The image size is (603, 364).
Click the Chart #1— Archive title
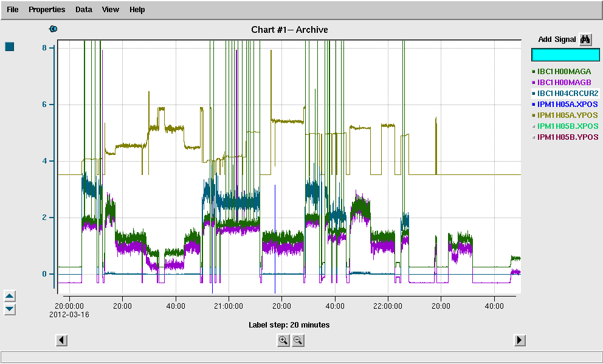[x=289, y=30]
